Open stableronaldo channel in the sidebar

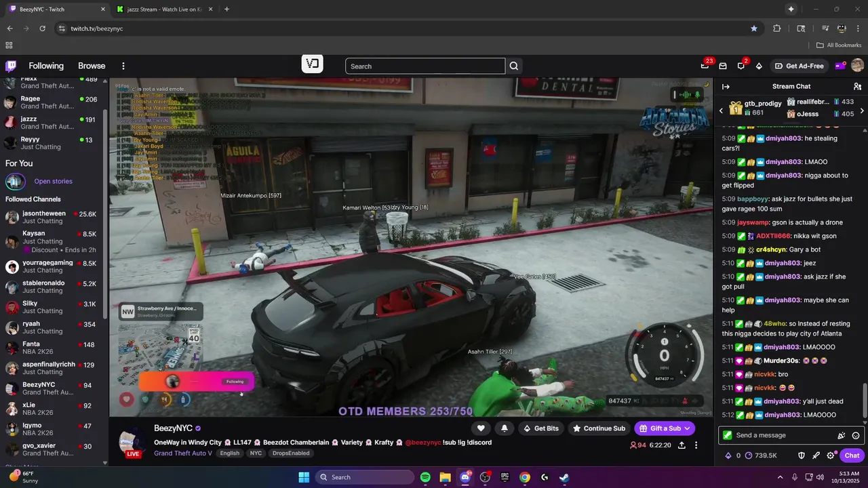point(54,287)
